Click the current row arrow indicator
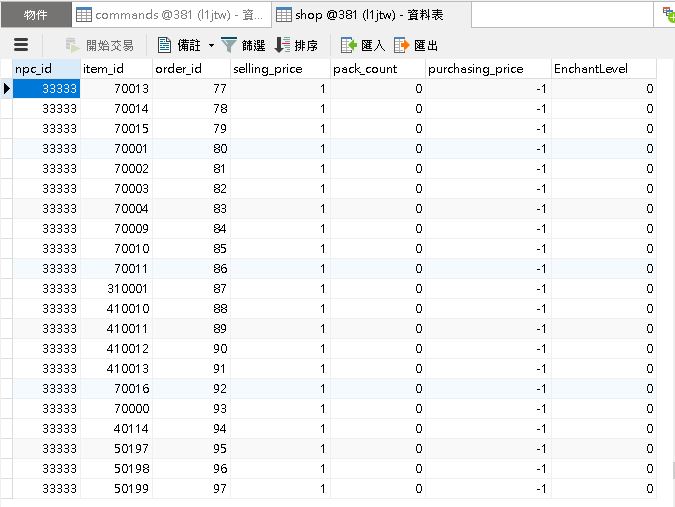Screen dimensions: 675x507 click(x=6, y=89)
